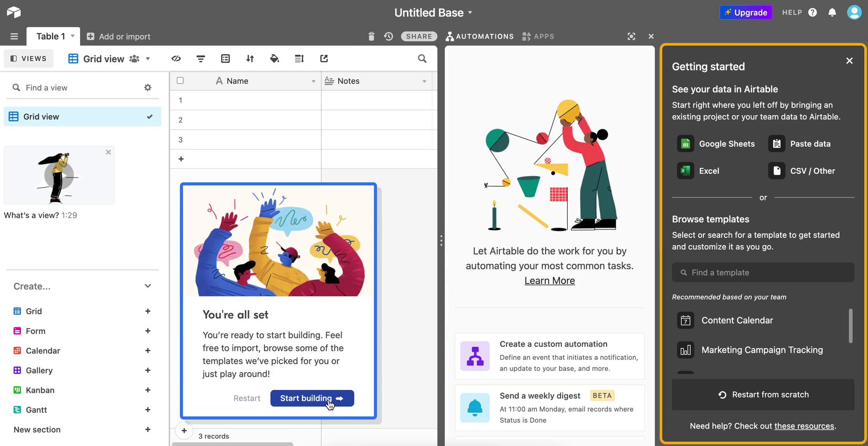Create a new Gallery view
The width and height of the screenshot is (868, 446).
148,370
